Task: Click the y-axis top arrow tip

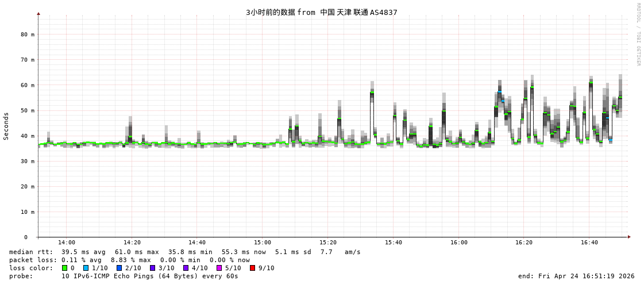Action: [x=38, y=13]
